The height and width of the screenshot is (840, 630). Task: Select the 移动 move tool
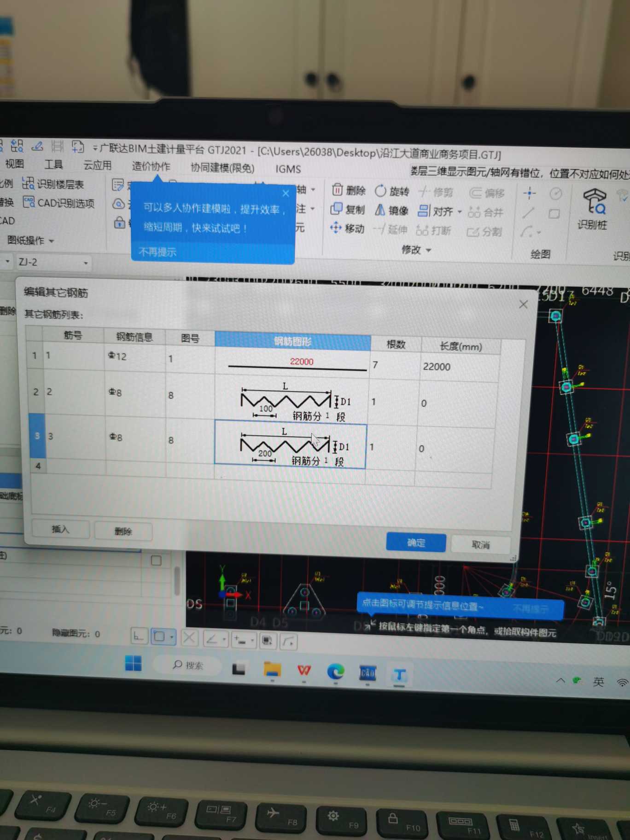tap(347, 228)
